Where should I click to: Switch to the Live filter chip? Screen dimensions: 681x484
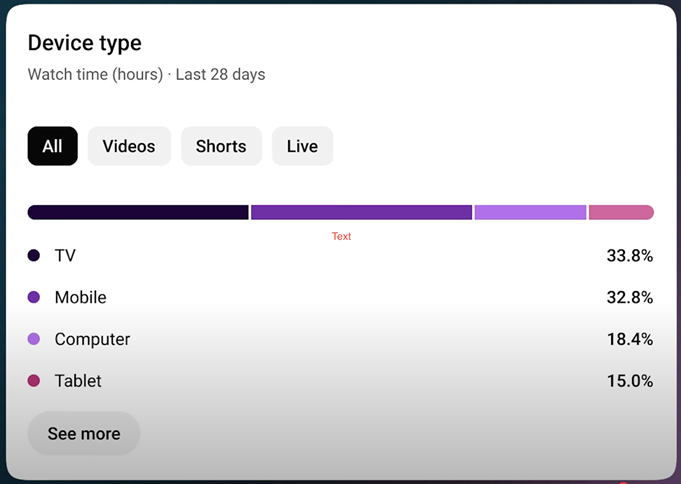pos(302,146)
